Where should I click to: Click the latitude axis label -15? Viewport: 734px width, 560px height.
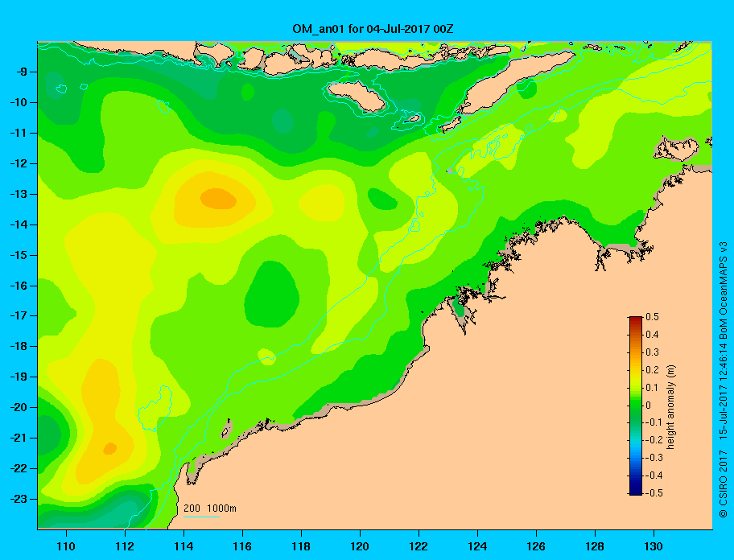[x=18, y=255]
